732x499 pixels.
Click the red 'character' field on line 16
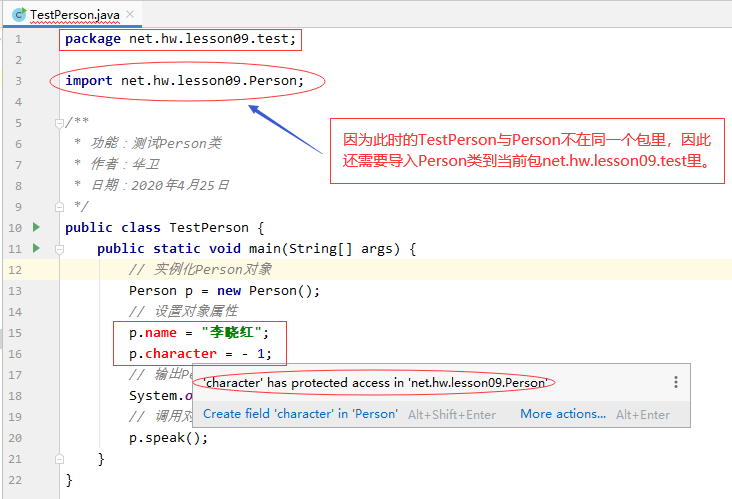pos(181,354)
